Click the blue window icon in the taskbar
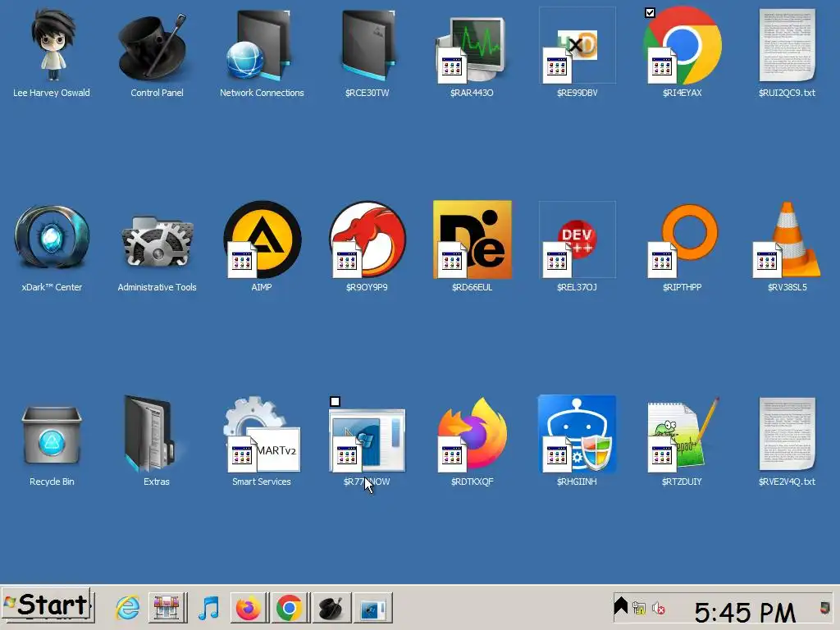This screenshot has width=840, height=630. [x=372, y=608]
